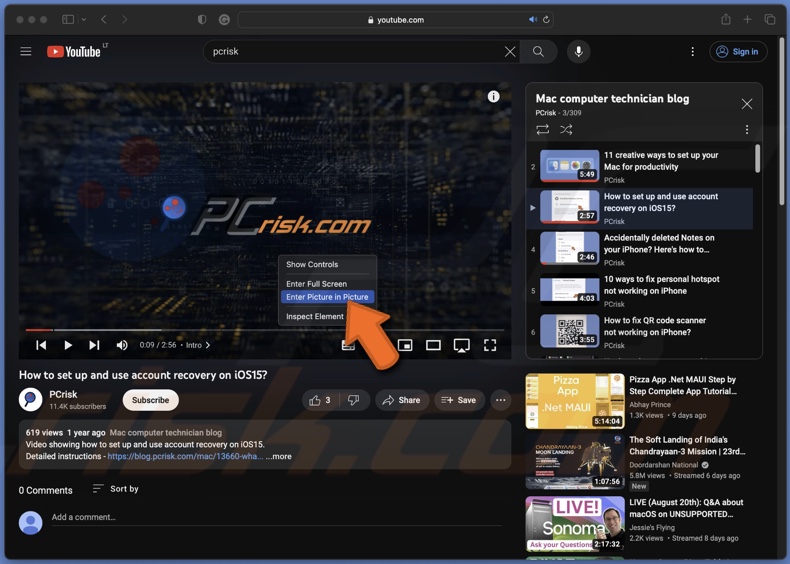Play 10 ways fix personal hotspot video
Viewport: 790px width, 564px height.
pos(640,290)
